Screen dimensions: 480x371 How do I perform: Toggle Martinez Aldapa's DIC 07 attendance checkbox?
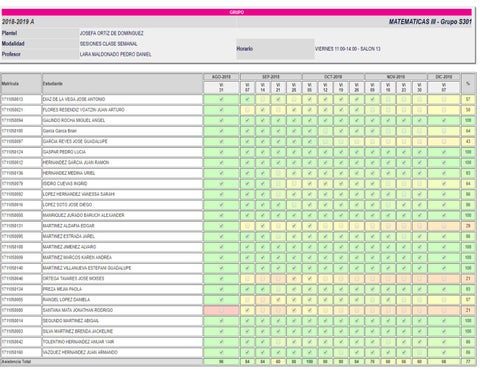[444, 226]
